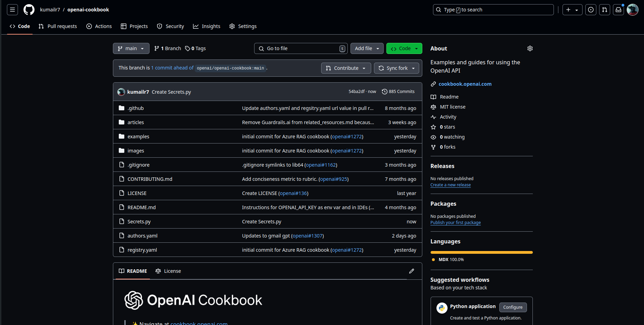This screenshot has width=644, height=325.
Task: Click the MDX language color bar
Action: (x=481, y=252)
